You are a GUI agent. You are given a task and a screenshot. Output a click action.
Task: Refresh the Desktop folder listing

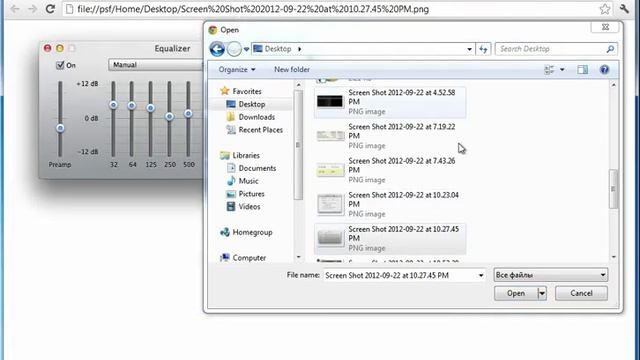[x=483, y=49]
